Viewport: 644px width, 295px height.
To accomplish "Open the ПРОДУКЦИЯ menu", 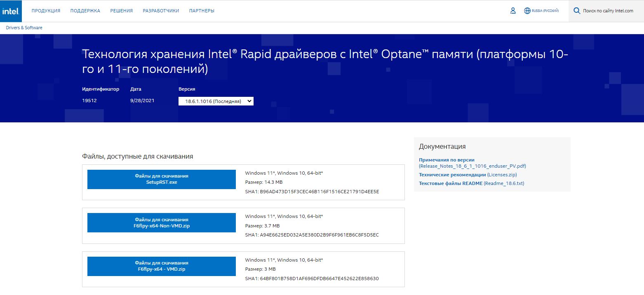I will coord(46,11).
